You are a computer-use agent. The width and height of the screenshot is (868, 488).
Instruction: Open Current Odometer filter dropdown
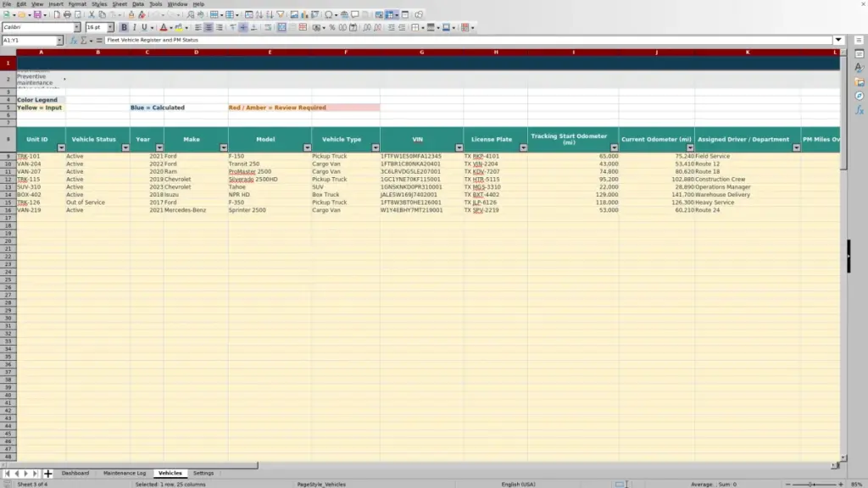[x=690, y=147]
